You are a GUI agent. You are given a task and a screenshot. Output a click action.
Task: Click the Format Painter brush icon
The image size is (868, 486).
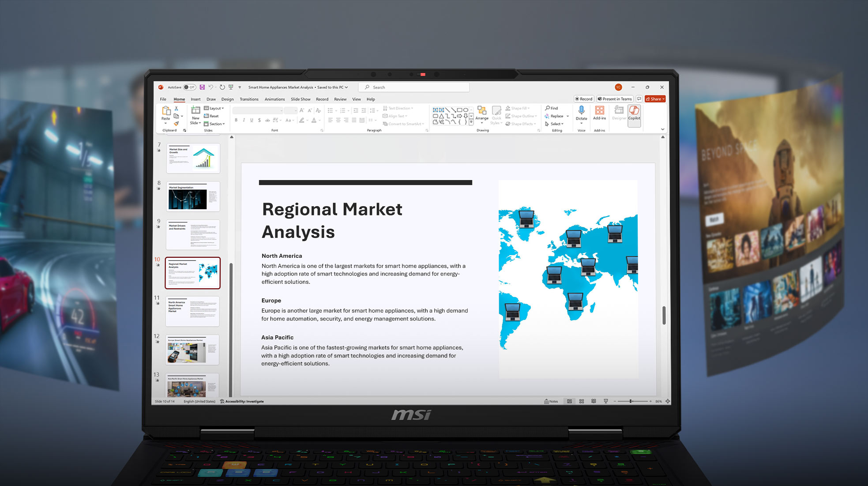pos(176,124)
